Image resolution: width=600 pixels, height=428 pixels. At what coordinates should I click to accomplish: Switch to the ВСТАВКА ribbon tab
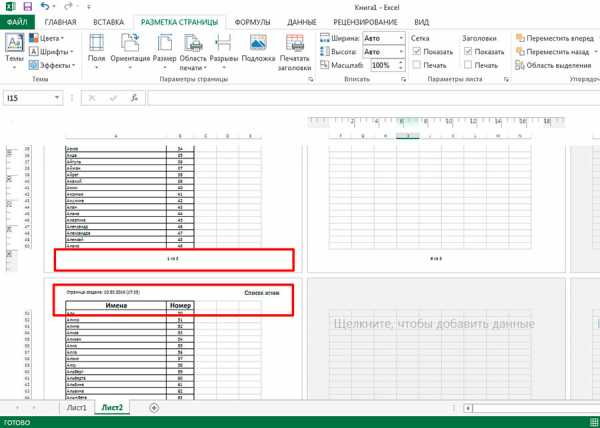(x=109, y=22)
